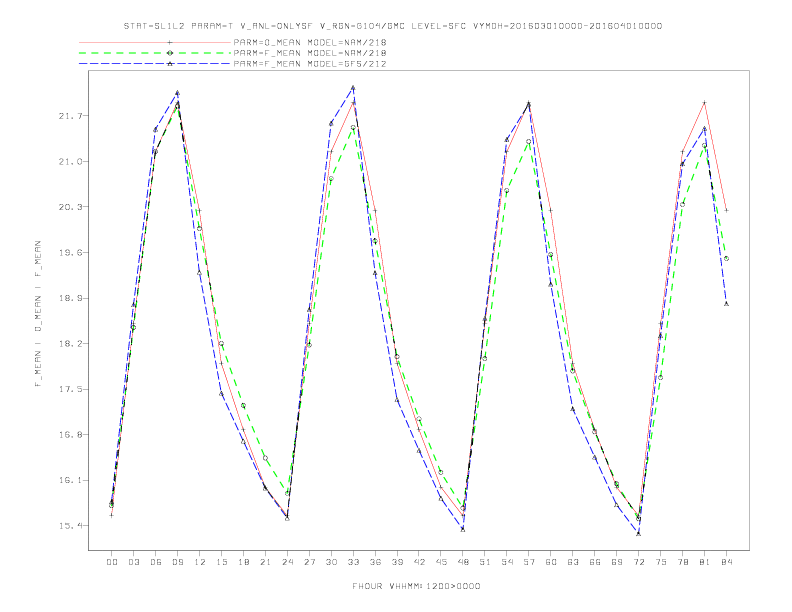This screenshot has width=792, height=612.
Task: Click blue triangle data point at hour 84
Action: (726, 304)
